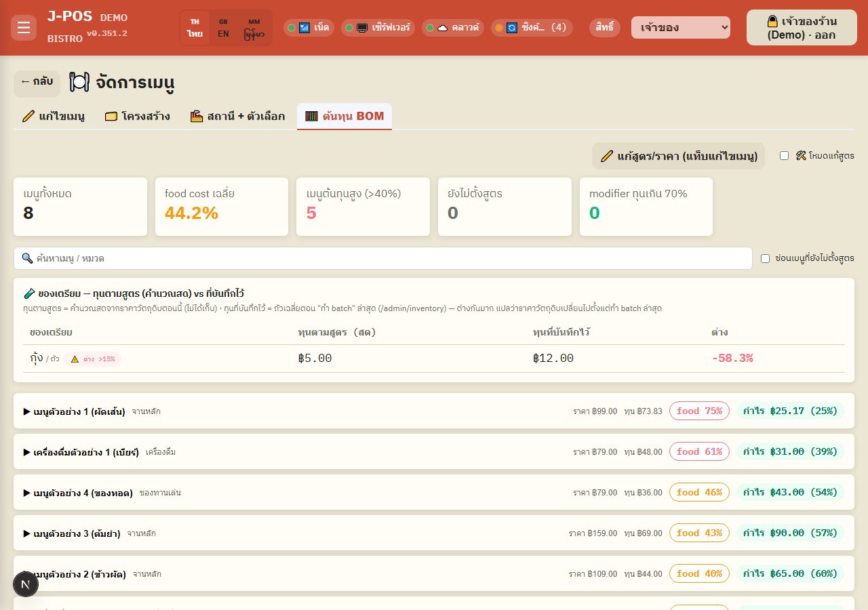This screenshot has width=868, height=610.
Task: Click the plate and cutlery icon by จัดการเมนู
Action: pos(79,82)
